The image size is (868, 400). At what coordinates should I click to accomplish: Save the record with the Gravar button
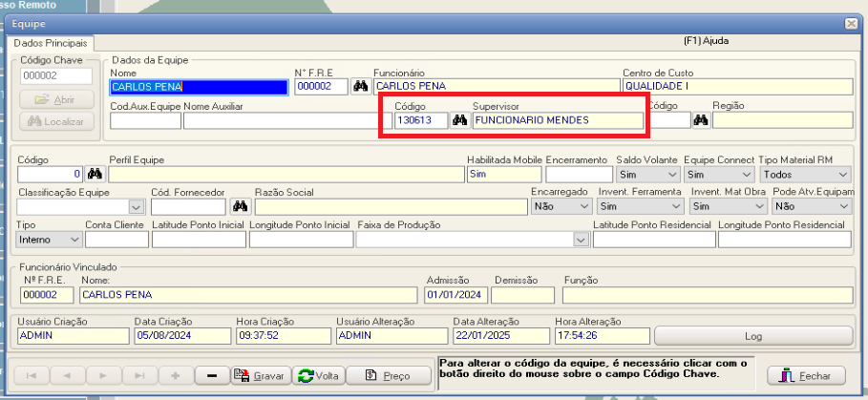pyautogui.click(x=260, y=376)
